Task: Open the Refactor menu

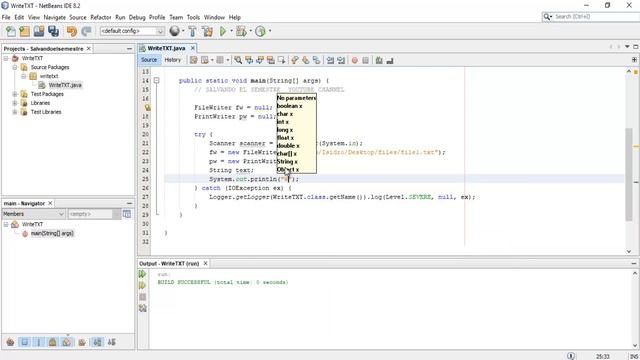Action: coord(100,17)
